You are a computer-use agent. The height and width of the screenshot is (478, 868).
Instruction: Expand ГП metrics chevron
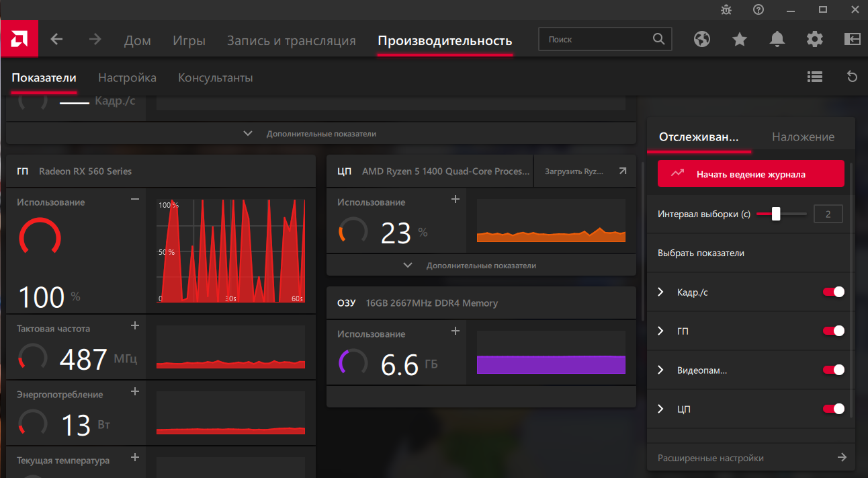pyautogui.click(x=660, y=331)
